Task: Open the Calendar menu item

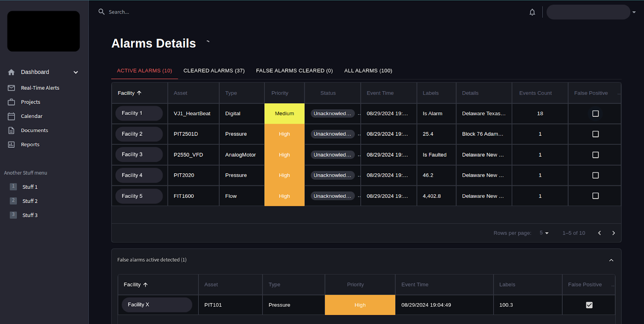Action: [x=31, y=116]
